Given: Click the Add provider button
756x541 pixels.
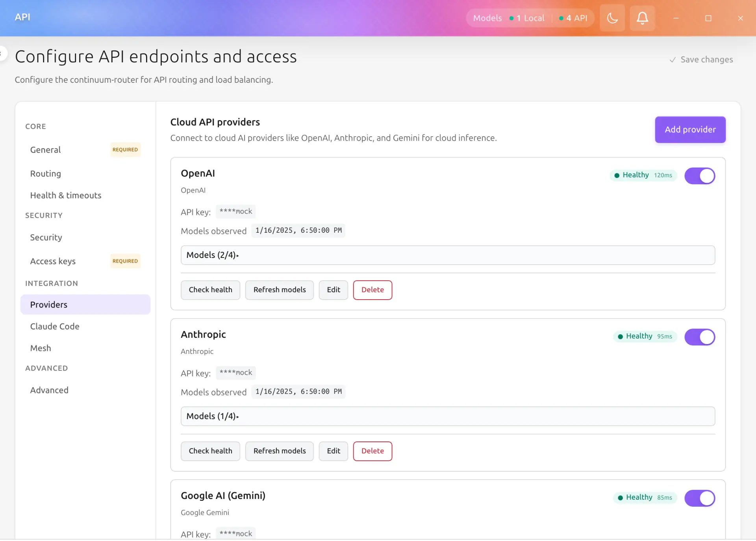Looking at the screenshot, I should pyautogui.click(x=690, y=130).
